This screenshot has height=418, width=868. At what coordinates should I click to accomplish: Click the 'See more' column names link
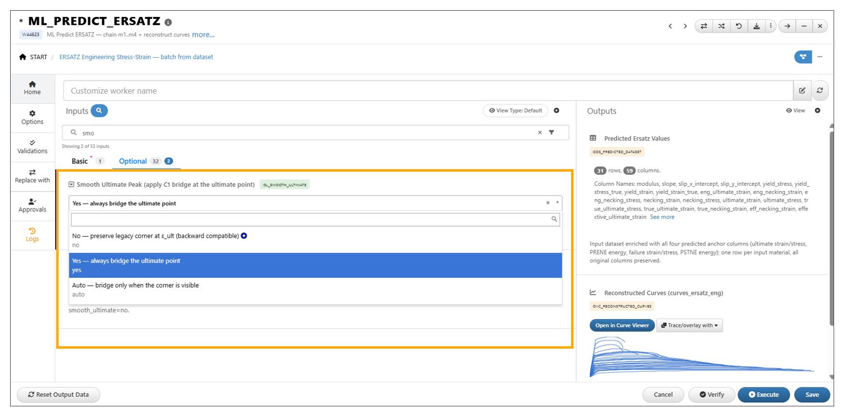pos(662,217)
